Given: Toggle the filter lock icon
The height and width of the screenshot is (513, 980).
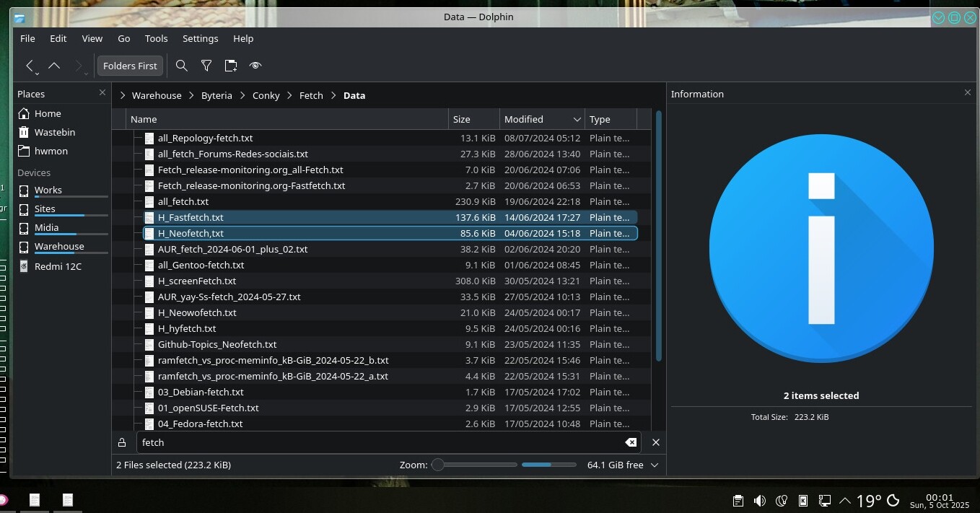Looking at the screenshot, I should tap(122, 442).
